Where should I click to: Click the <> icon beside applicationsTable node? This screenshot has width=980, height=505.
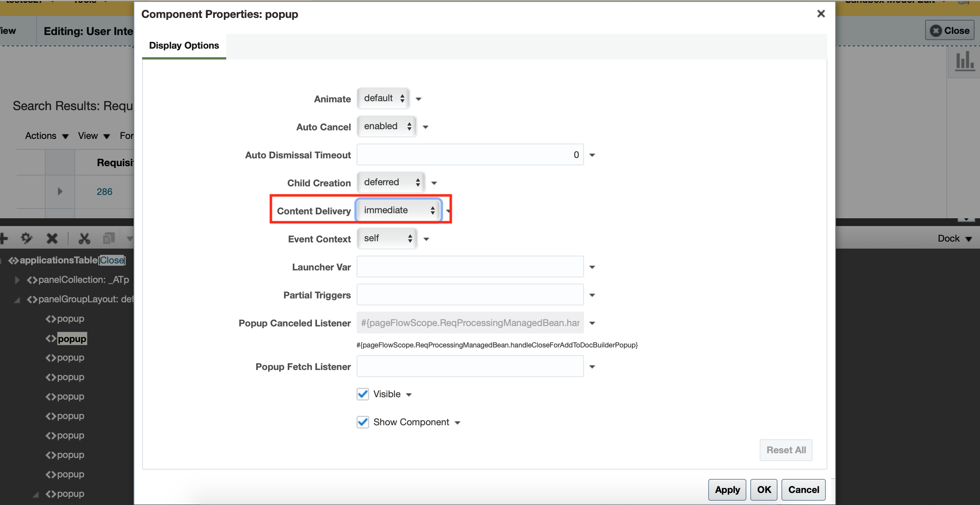click(13, 260)
